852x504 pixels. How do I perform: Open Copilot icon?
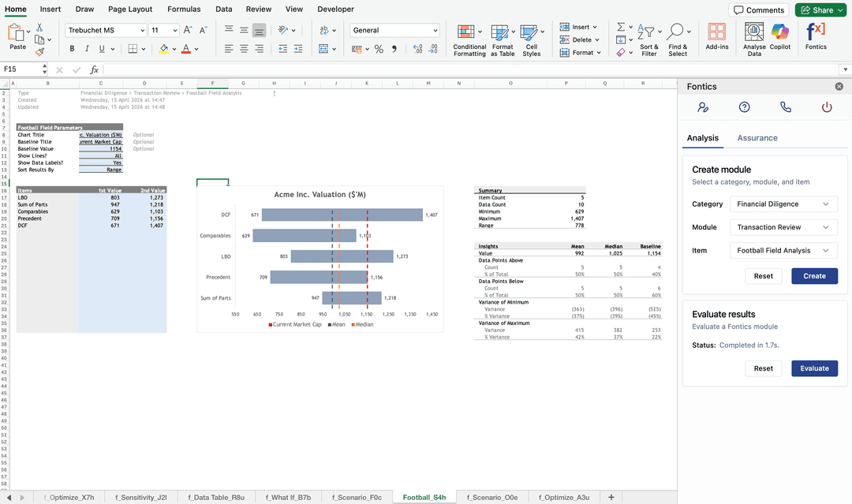tap(779, 37)
